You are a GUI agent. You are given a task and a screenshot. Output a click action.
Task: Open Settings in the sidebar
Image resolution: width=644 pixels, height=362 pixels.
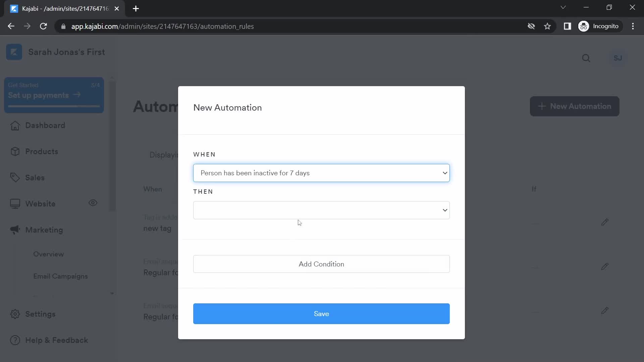(x=40, y=314)
